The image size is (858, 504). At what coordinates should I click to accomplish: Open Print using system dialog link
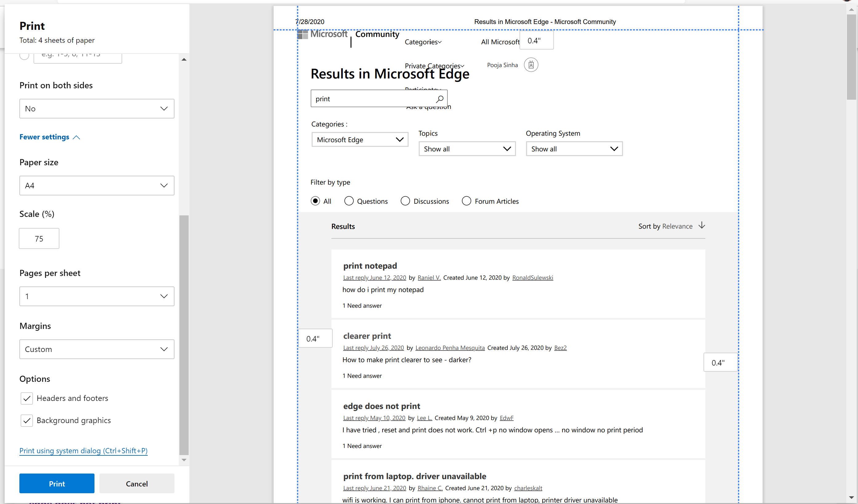83,450
